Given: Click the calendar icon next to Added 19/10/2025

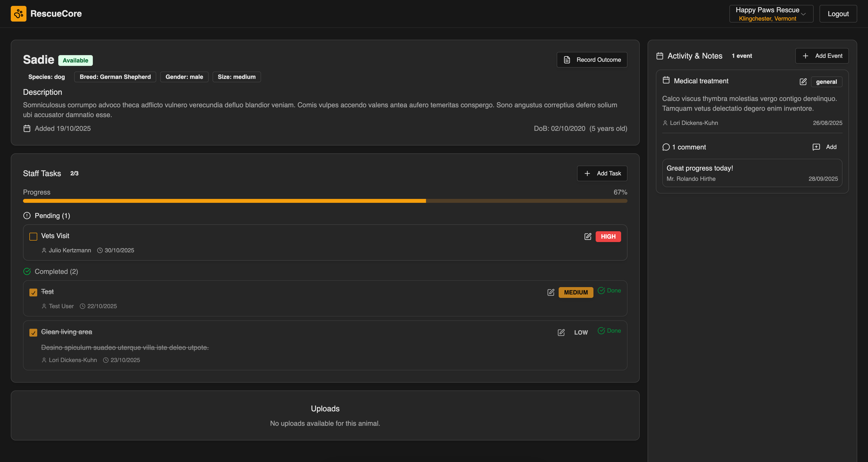Looking at the screenshot, I should tap(27, 128).
